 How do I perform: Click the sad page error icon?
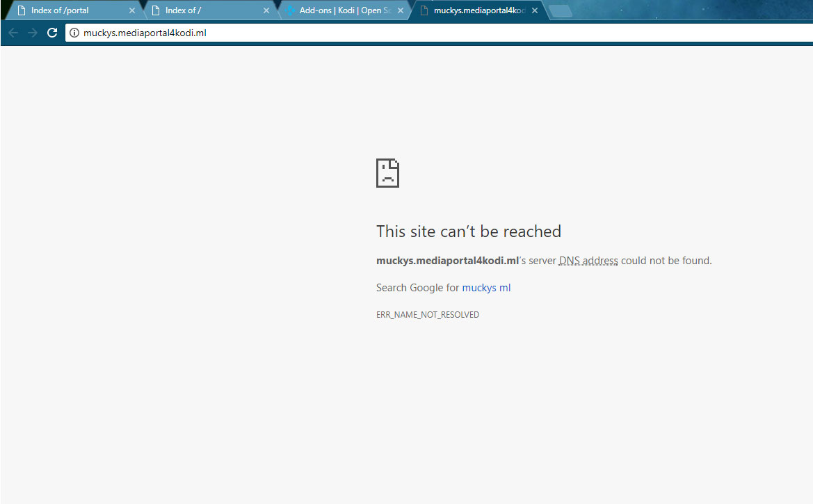[x=387, y=172]
